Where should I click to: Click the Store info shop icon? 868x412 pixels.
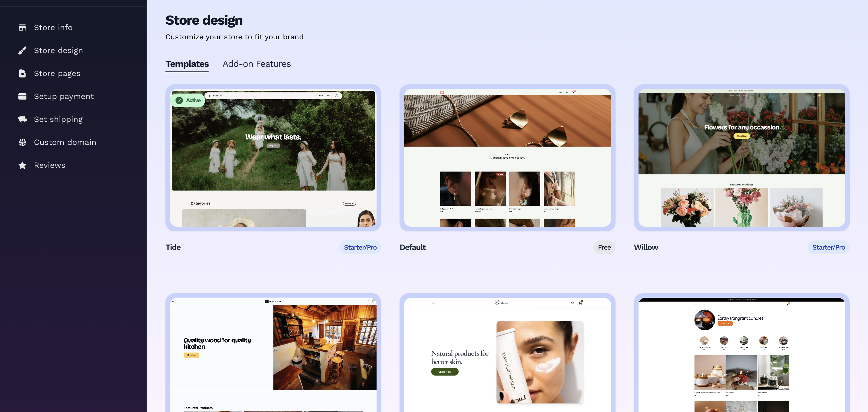[22, 27]
